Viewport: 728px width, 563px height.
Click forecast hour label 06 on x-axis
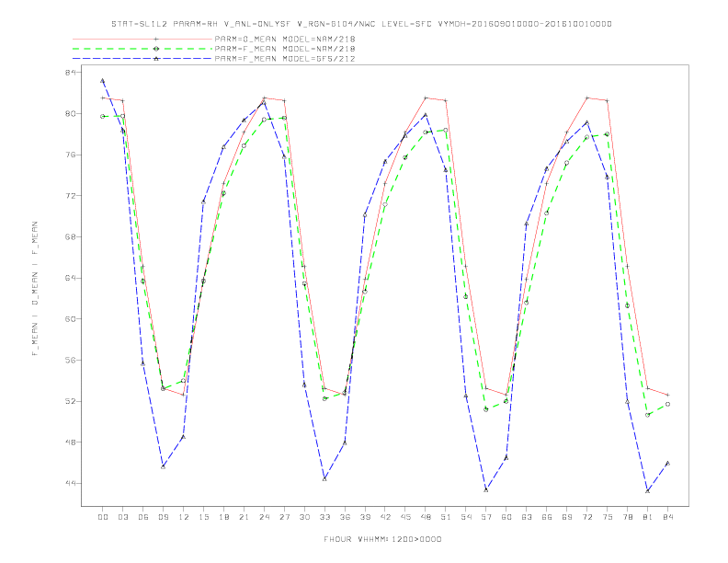click(143, 517)
